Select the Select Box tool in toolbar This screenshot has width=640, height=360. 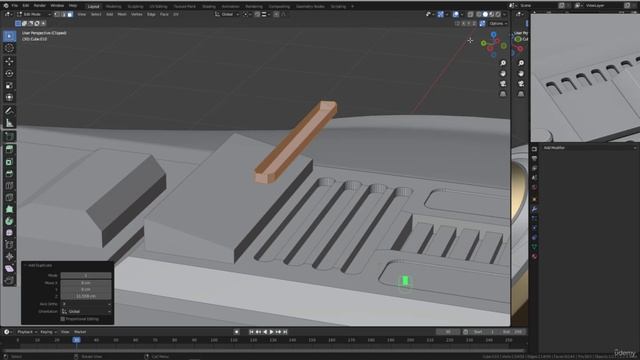[9, 36]
